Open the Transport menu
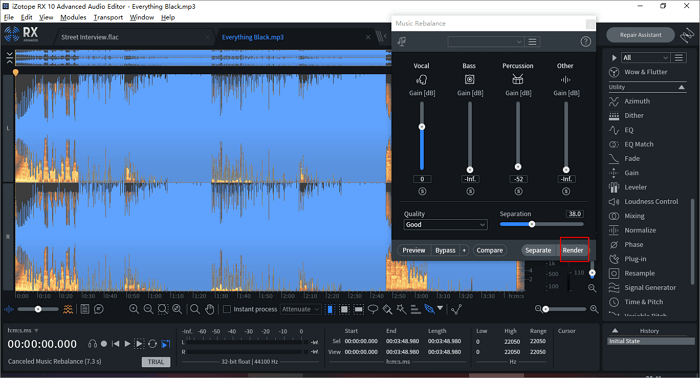Viewport: 700px width, 378px height. [108, 17]
